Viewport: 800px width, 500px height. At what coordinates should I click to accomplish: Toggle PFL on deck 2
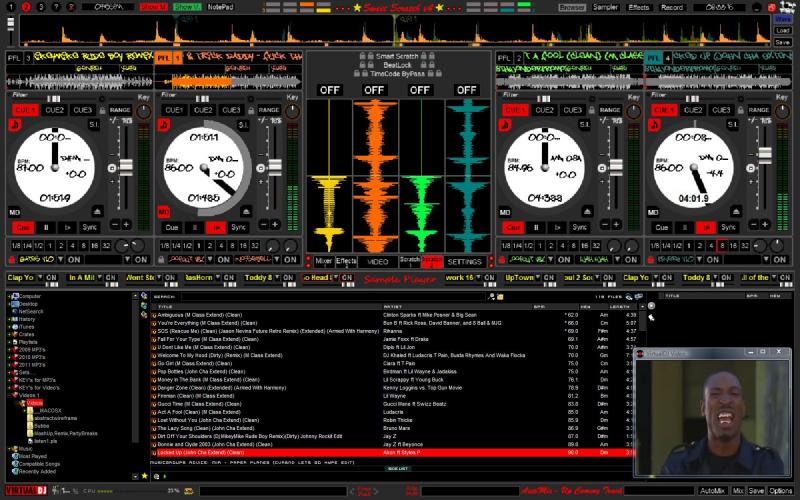coord(505,58)
